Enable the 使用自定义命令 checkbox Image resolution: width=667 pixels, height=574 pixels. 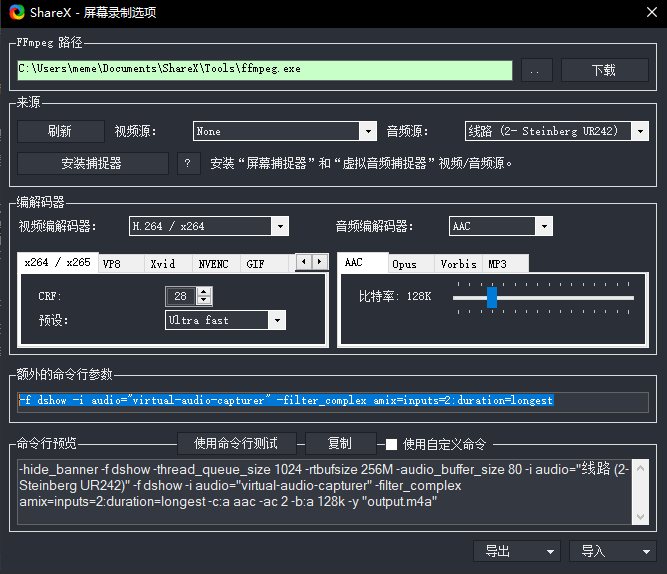coord(392,444)
